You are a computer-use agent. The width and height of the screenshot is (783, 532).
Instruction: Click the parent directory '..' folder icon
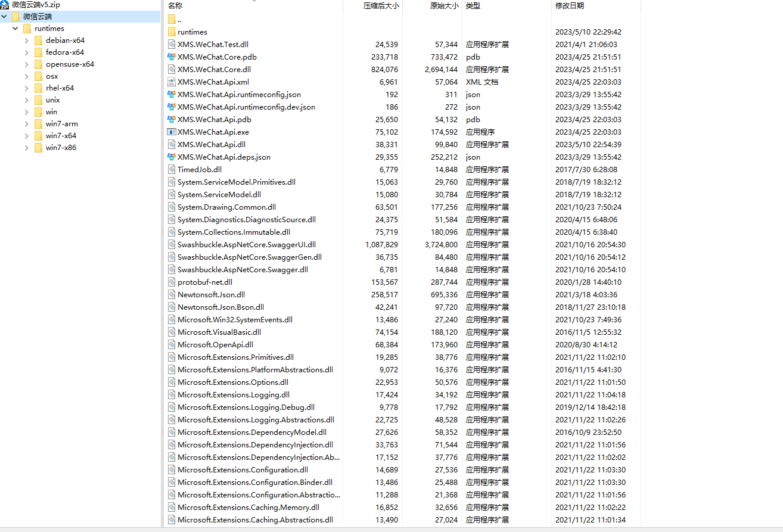172,20
